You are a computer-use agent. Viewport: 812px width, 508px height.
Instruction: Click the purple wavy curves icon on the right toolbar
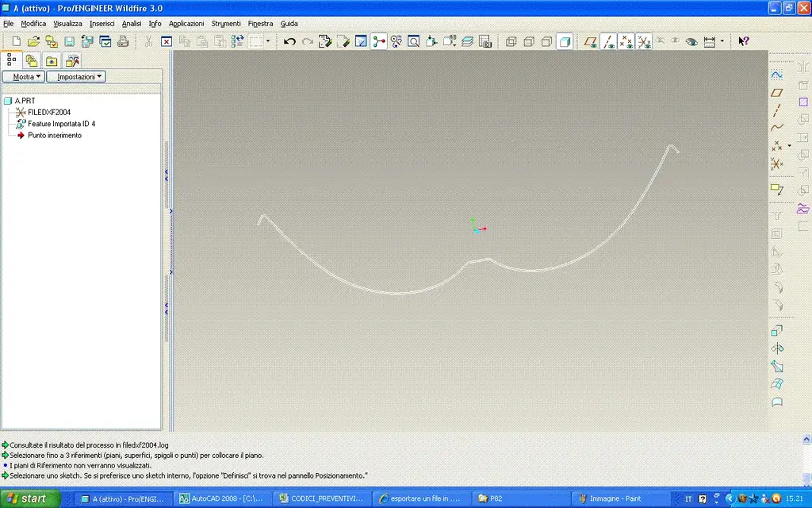(x=803, y=209)
